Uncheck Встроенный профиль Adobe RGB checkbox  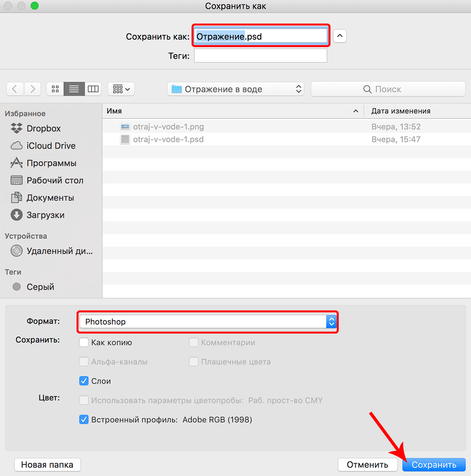84,419
